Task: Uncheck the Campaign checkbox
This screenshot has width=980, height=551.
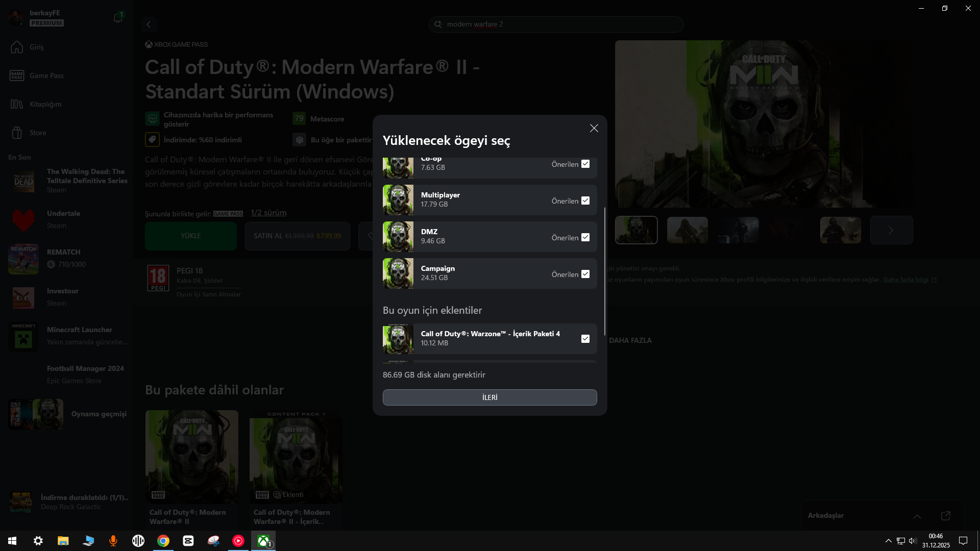Action: tap(585, 274)
